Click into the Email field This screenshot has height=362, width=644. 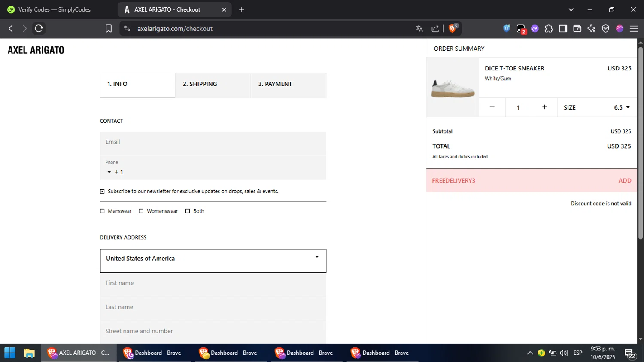pyautogui.click(x=213, y=144)
